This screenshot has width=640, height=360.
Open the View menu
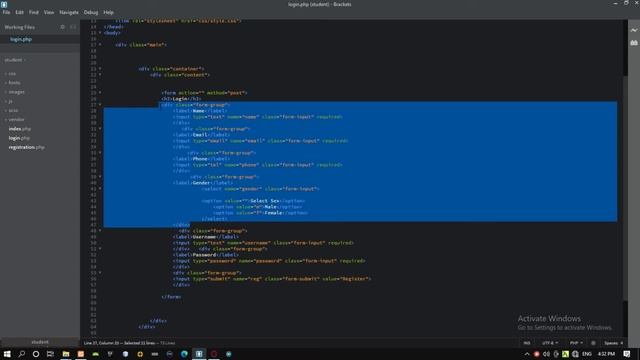49,12
